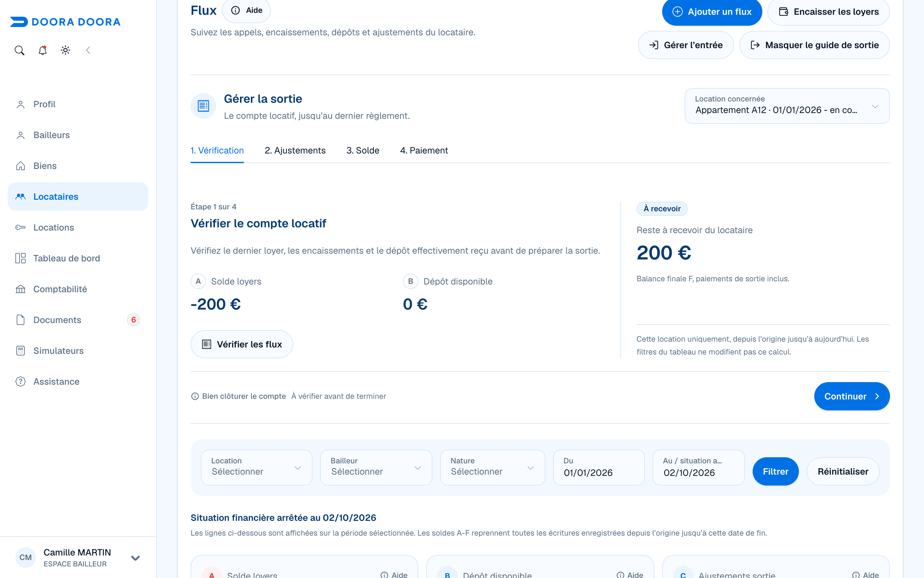Select Locataires in the sidebar
The image size is (924, 578).
(x=78, y=197)
